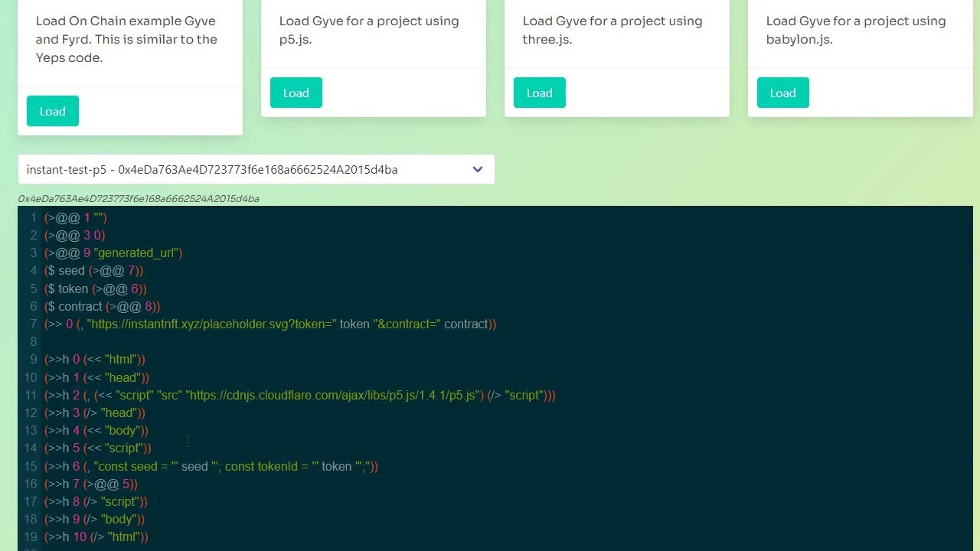
Task: Load Gyve for the babylon.js project
Action: [783, 93]
